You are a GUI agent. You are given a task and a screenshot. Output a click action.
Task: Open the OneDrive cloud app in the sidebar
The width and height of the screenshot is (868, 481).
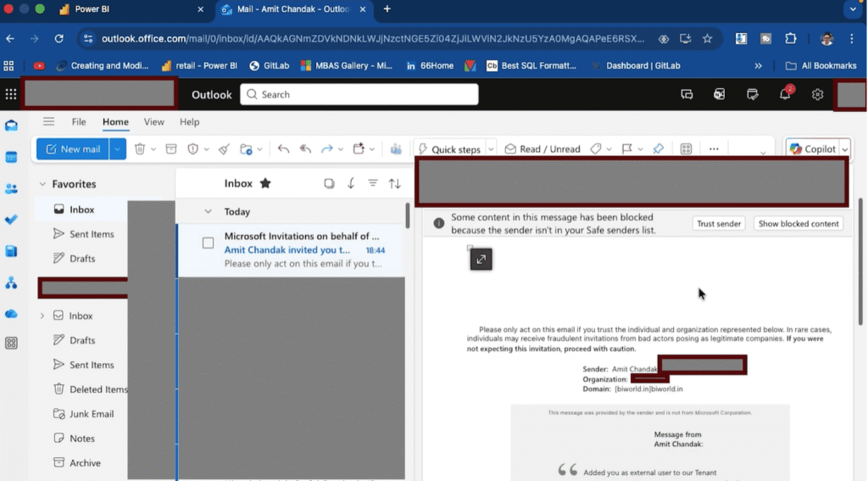(11, 314)
